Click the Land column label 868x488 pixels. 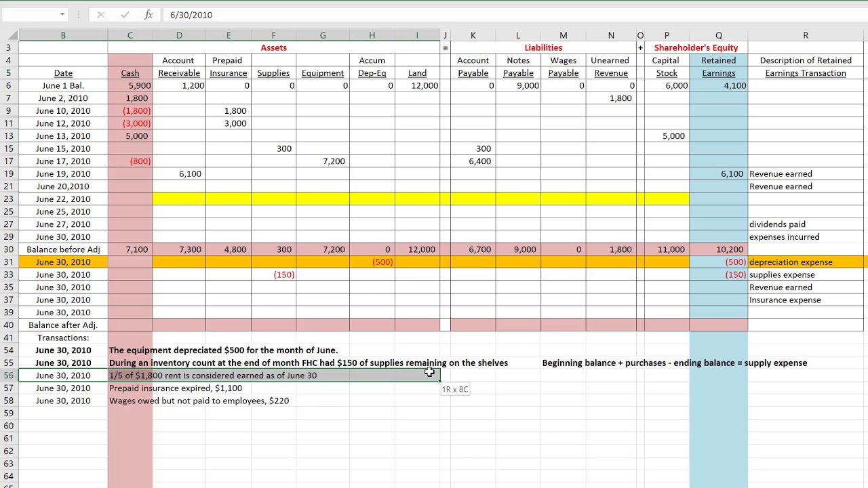418,73
